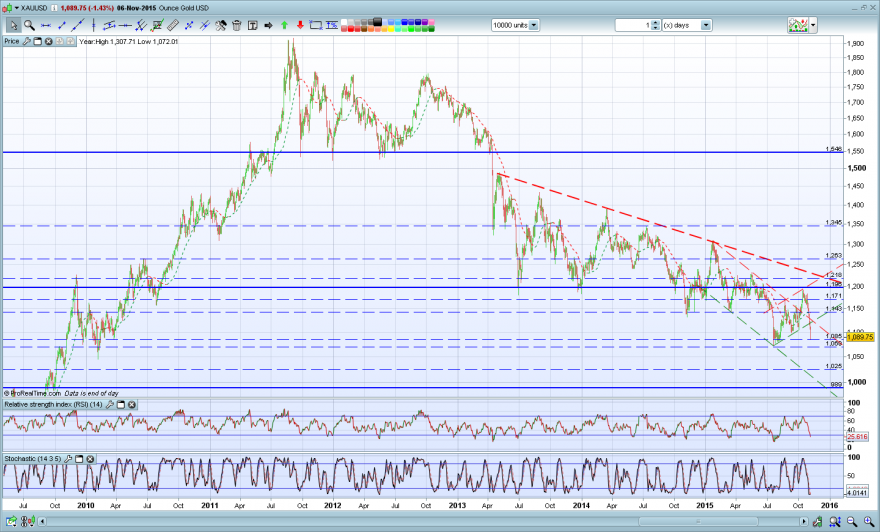Select the vertical line drawing tool
880x532 pixels.
pos(93,25)
